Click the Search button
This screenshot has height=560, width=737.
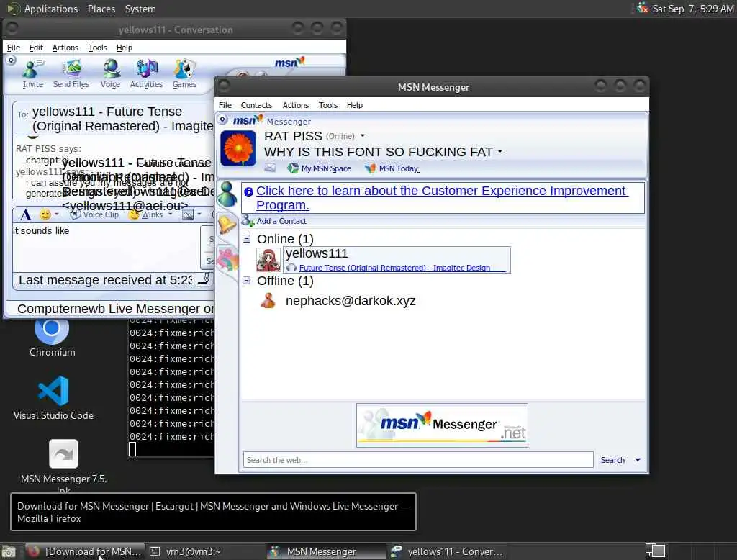612,460
